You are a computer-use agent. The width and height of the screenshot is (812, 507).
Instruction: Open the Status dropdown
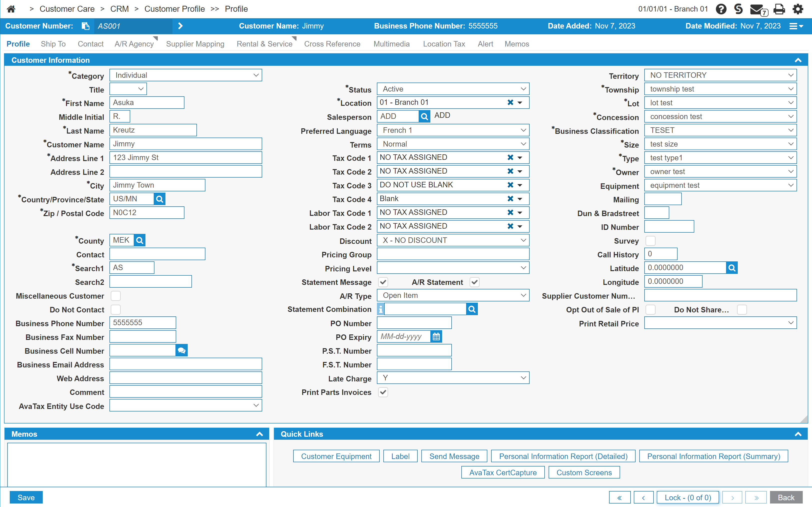pyautogui.click(x=453, y=89)
